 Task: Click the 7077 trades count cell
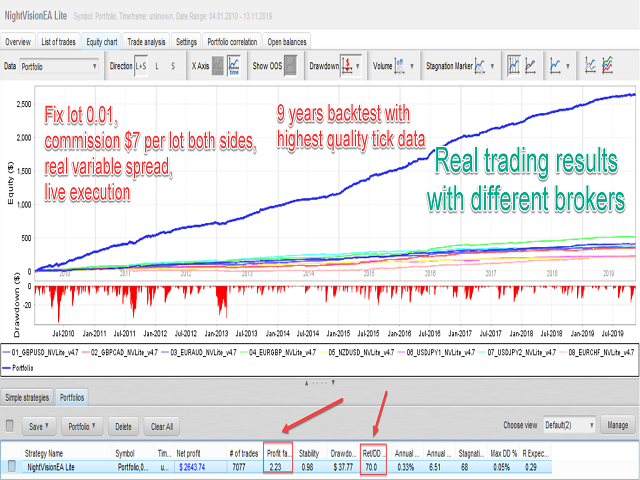tap(239, 467)
